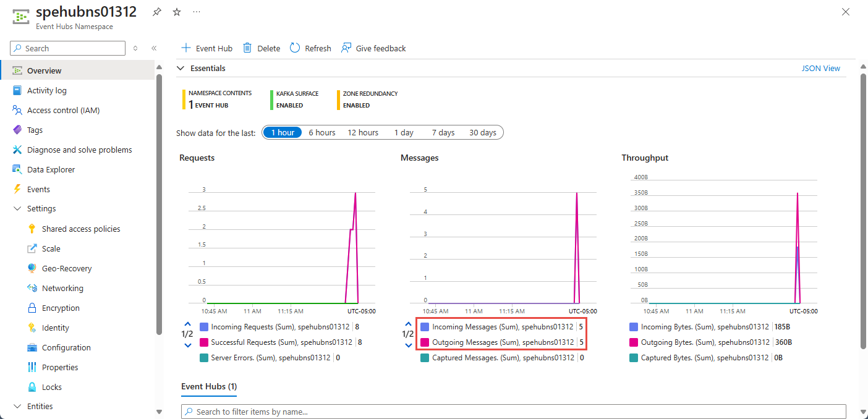Click the sidebar Search field
The height and width of the screenshot is (419, 868).
[68, 48]
